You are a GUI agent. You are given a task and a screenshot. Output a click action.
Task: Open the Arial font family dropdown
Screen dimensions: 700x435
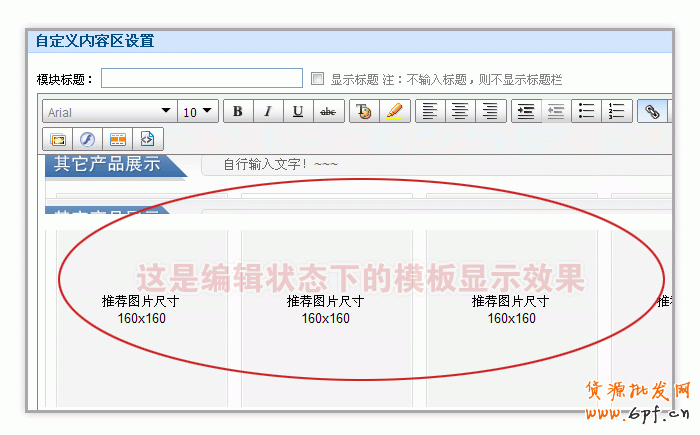pyautogui.click(x=108, y=112)
